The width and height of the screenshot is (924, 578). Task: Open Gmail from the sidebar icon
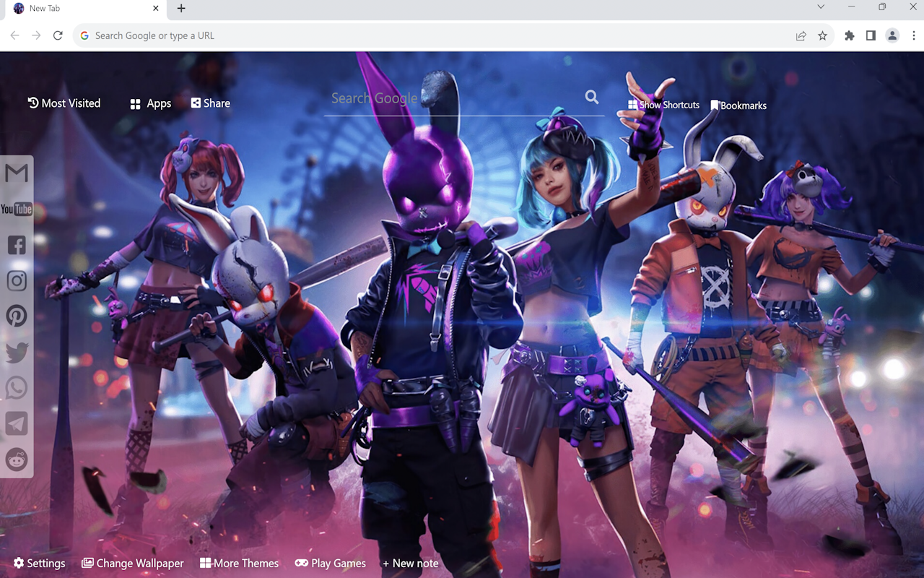17,173
